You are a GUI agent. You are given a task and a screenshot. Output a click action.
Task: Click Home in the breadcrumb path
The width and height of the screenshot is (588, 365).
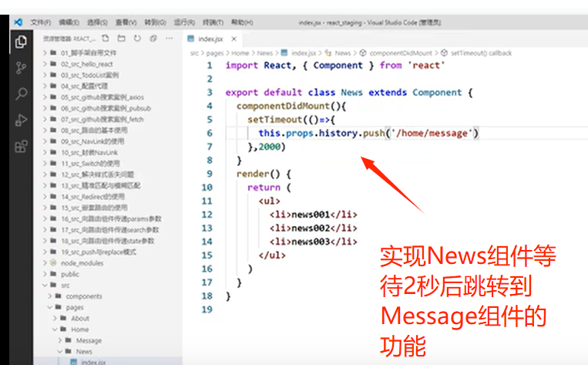[240, 53]
